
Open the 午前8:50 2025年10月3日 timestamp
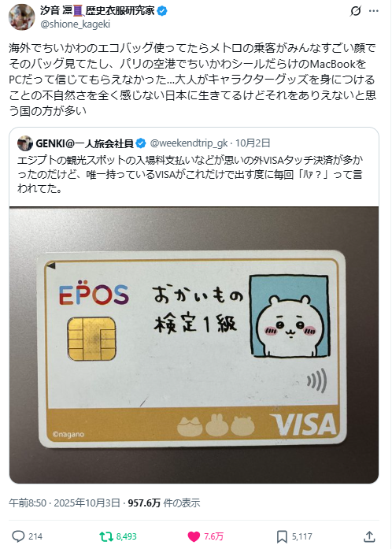65,503
